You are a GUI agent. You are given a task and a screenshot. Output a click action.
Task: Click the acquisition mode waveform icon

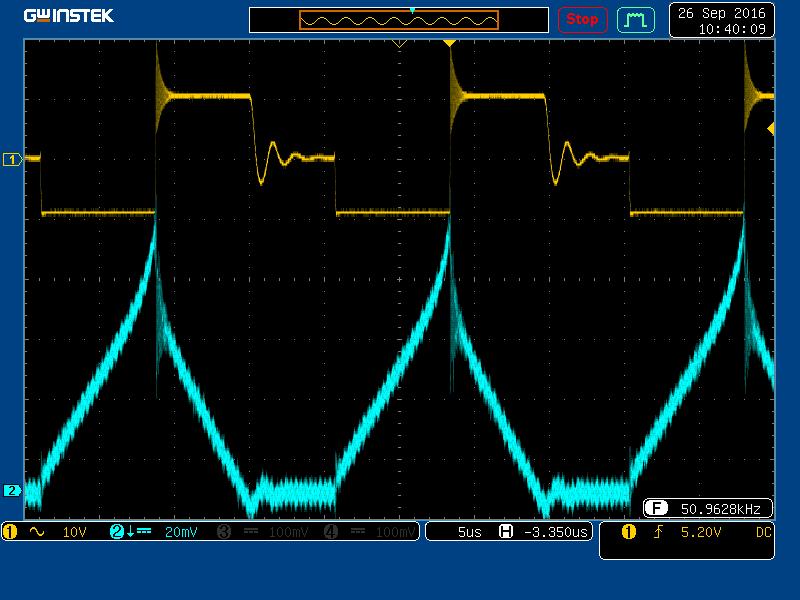[x=635, y=19]
